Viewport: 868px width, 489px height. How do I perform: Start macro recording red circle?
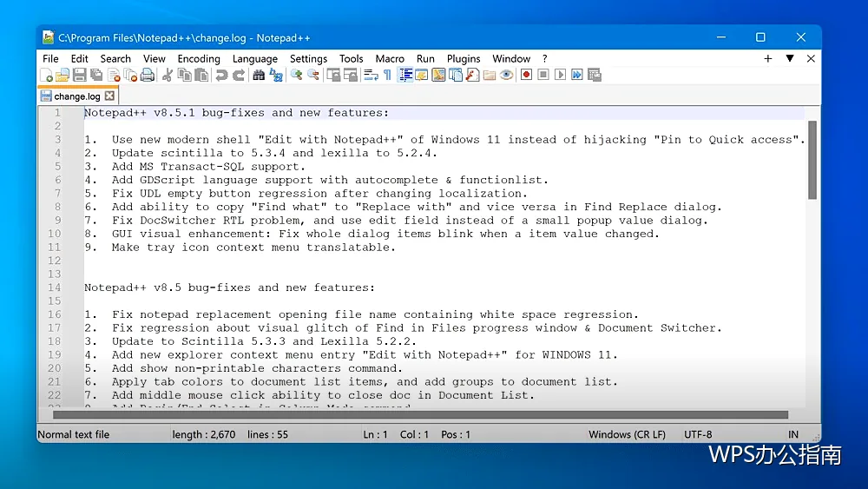point(527,75)
